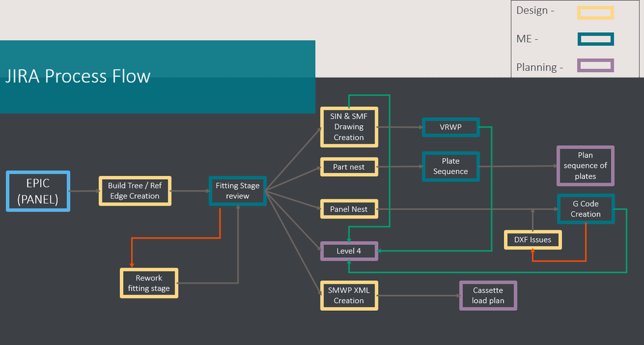Click the Plan sequence of plates box
Viewport: 644px width, 345px height.
(x=585, y=166)
